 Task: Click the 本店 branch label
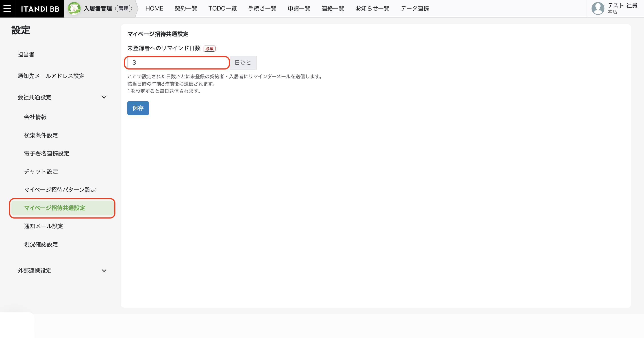point(613,12)
